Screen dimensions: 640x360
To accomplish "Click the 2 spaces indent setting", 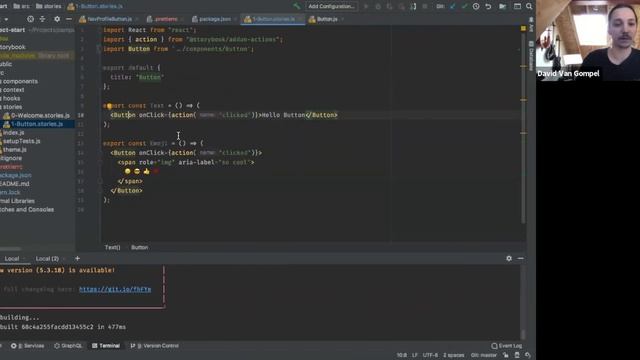I will 453,355.
